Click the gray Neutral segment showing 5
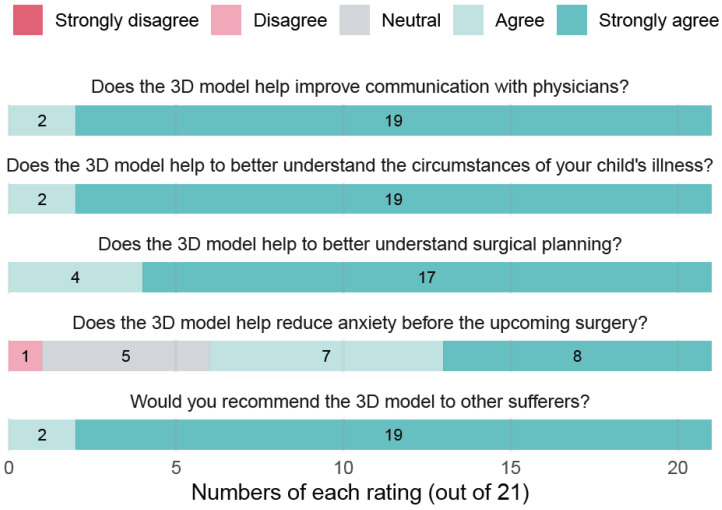The width and height of the screenshot is (722, 510). (126, 356)
